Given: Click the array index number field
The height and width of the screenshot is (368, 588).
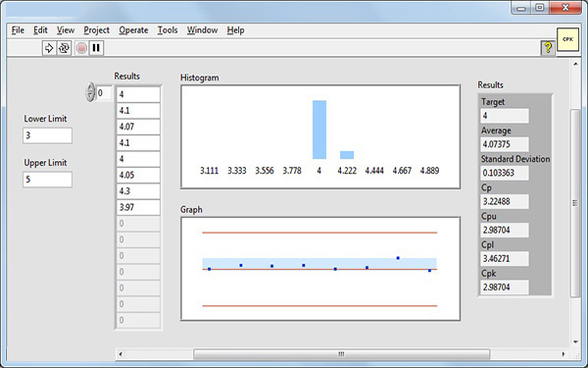Looking at the screenshot, I should [104, 93].
